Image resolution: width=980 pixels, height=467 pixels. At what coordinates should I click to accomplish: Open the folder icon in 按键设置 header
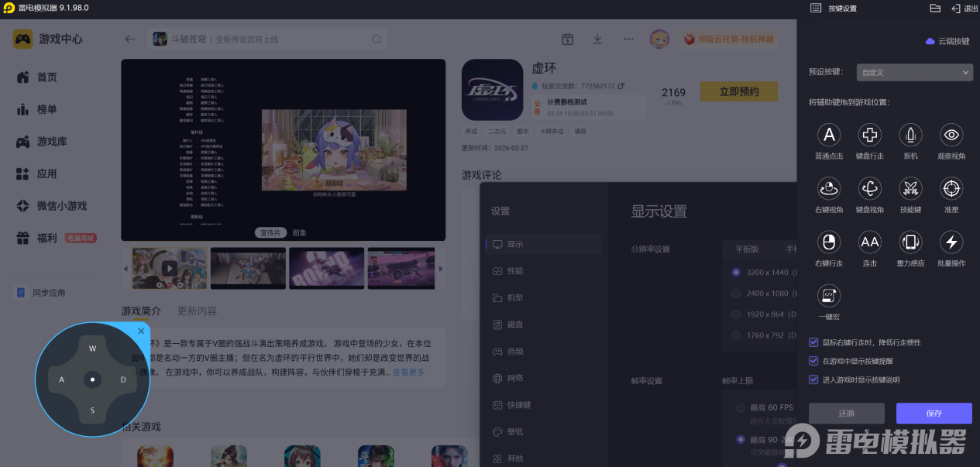(935, 8)
